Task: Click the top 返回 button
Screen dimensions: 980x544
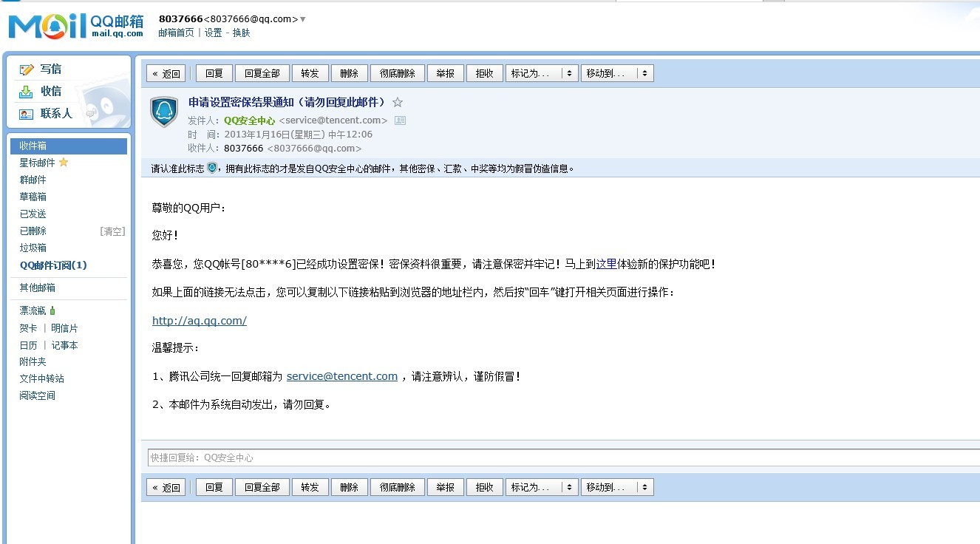Action: coord(166,73)
